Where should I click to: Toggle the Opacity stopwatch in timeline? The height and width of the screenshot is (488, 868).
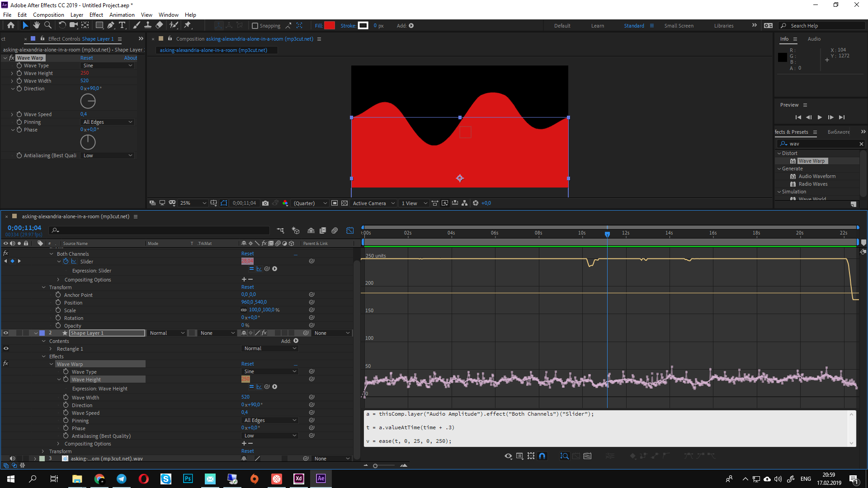(x=58, y=325)
